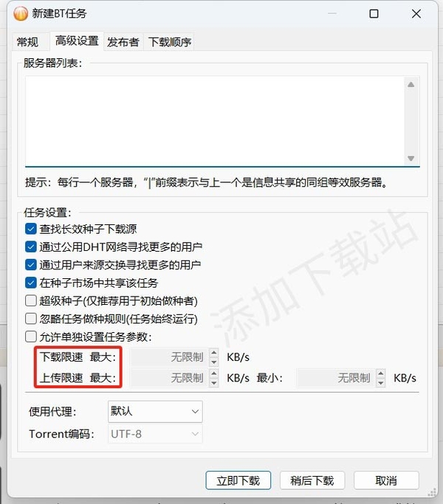Click inside the 服务器列表 text area
The width and height of the screenshot is (443, 504).
[214, 121]
